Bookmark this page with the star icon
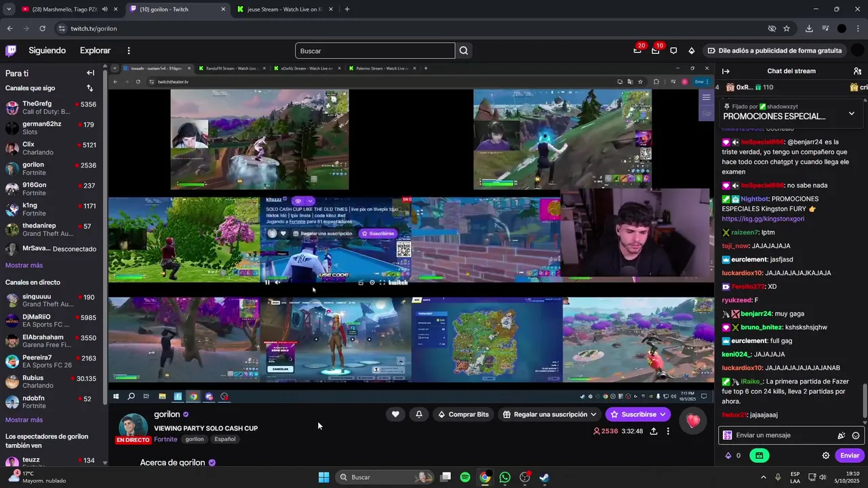 click(x=787, y=28)
